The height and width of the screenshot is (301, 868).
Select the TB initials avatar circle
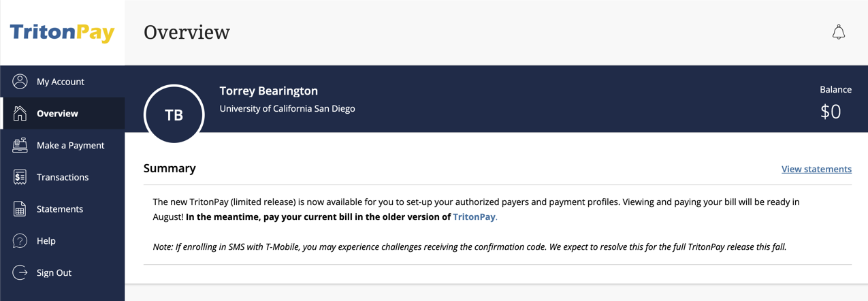(x=174, y=114)
